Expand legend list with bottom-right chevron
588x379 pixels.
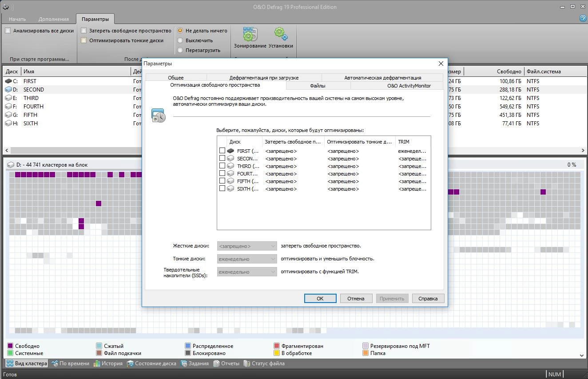(x=582, y=355)
